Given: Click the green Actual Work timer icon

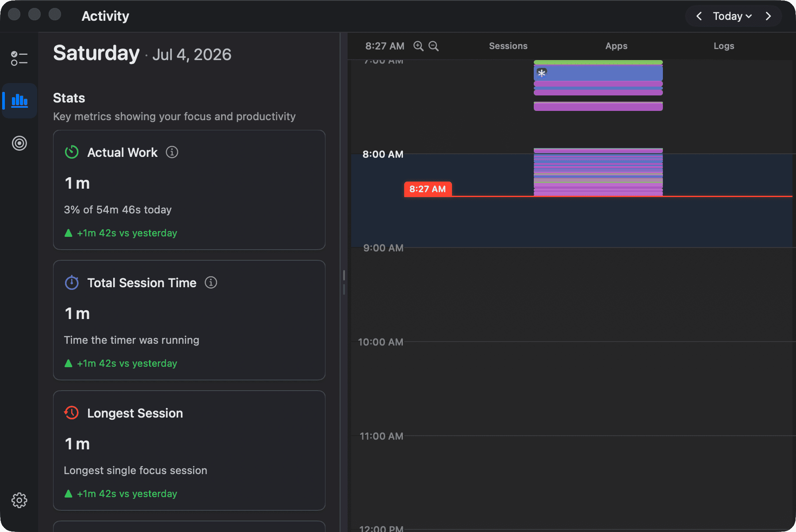Looking at the screenshot, I should [x=72, y=152].
